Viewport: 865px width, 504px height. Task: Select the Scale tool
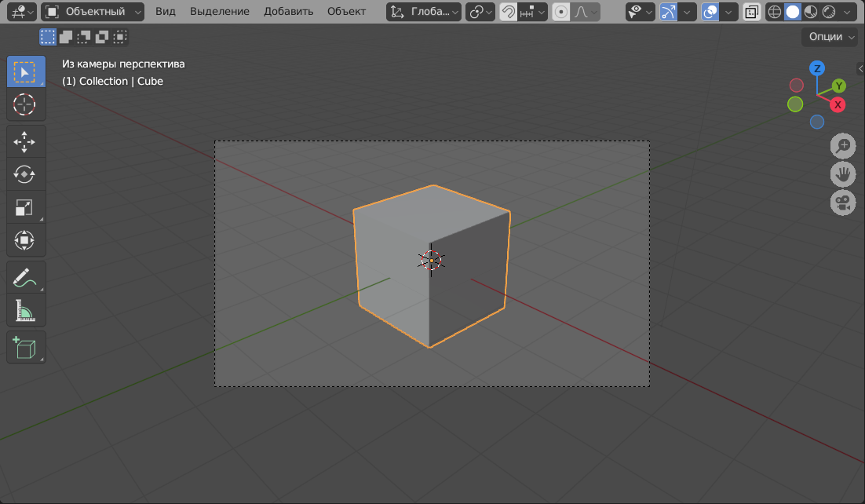coord(26,207)
